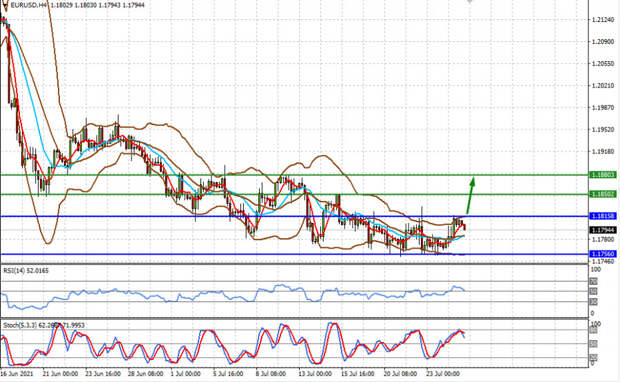Click the black current price tag 1.17944
Viewport: 620px width, 382px height.
tap(603, 230)
